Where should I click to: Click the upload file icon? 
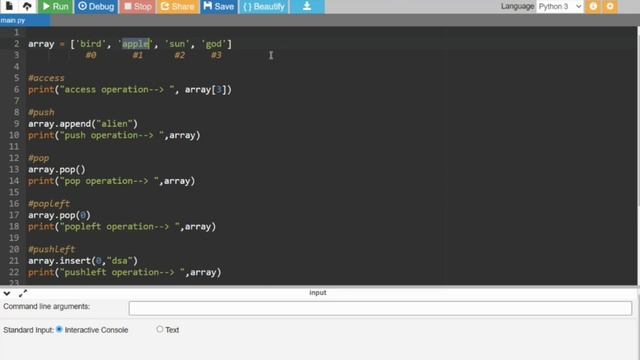[27, 6]
